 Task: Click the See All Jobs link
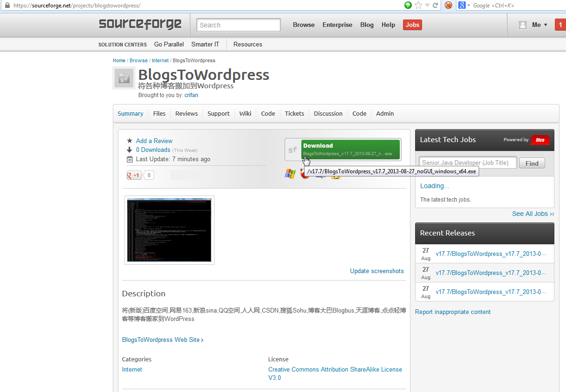(x=533, y=214)
